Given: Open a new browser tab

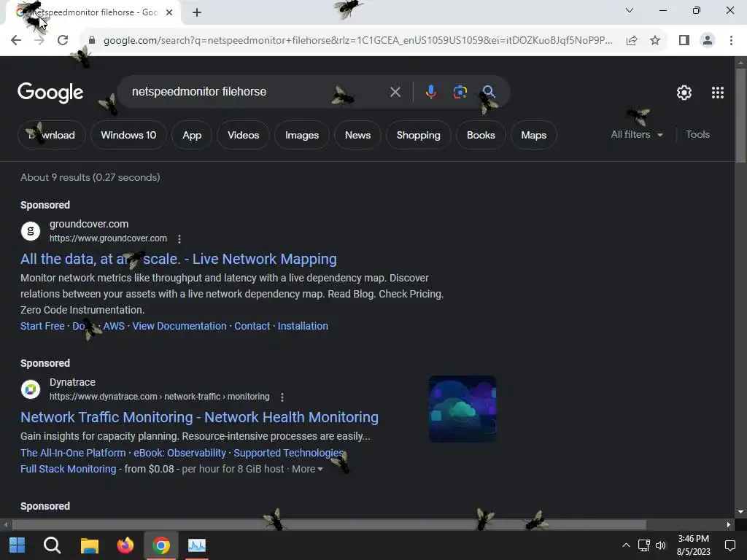Looking at the screenshot, I should 197,13.
